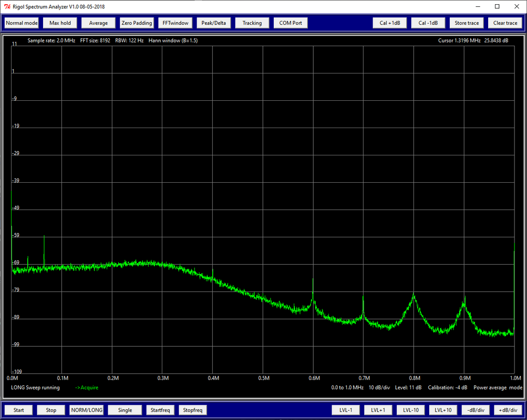
Task: Start the sweep
Action: point(18,410)
